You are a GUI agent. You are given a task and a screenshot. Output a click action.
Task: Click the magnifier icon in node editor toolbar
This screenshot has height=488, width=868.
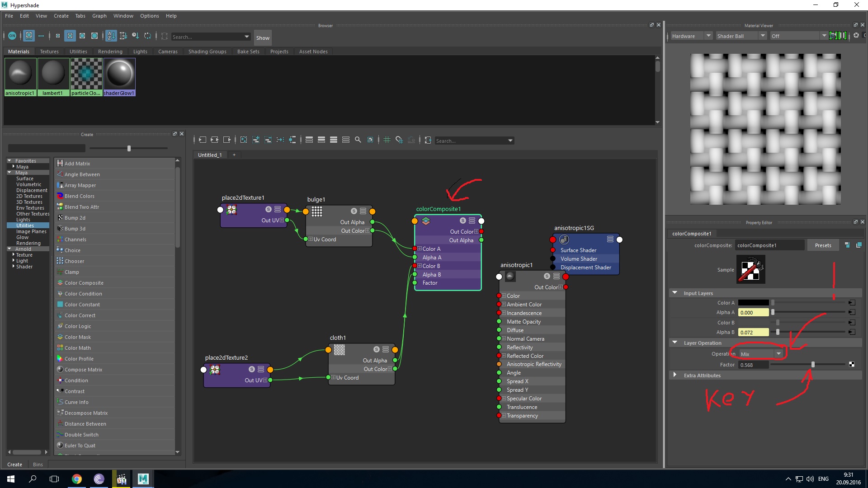[x=358, y=140]
